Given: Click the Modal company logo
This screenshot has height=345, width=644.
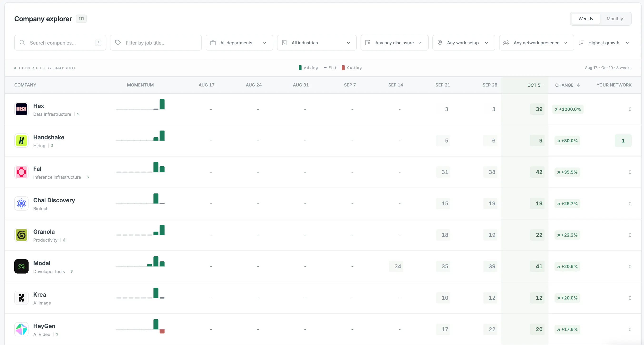Looking at the screenshot, I should tap(21, 266).
